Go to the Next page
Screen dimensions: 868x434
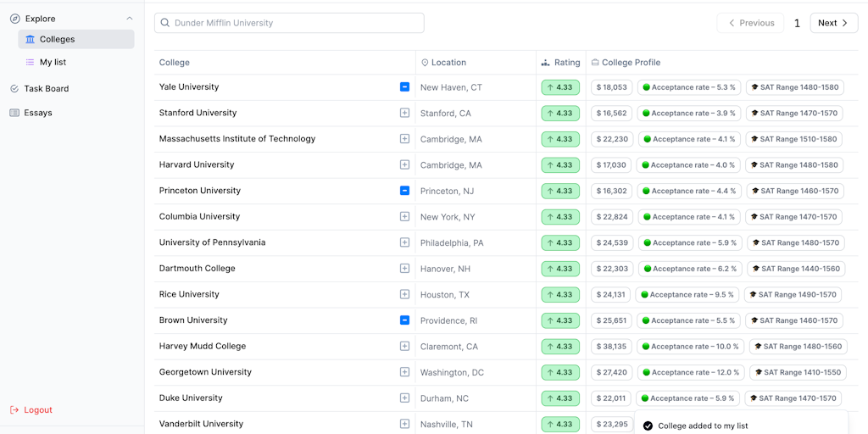[834, 23]
